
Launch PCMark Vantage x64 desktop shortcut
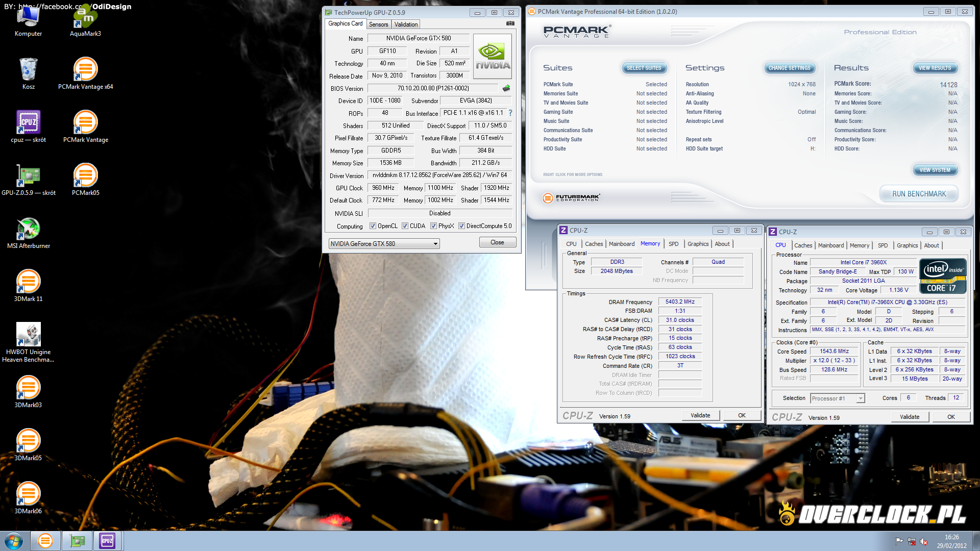tap(85, 74)
